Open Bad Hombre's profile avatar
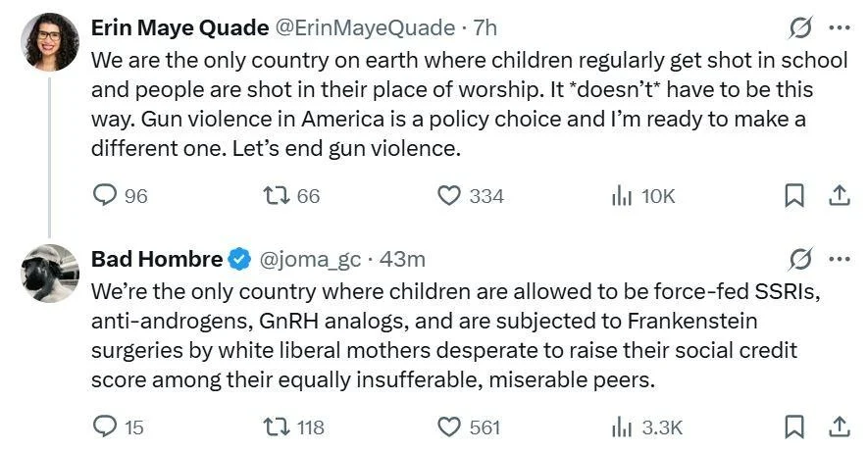 click(49, 273)
